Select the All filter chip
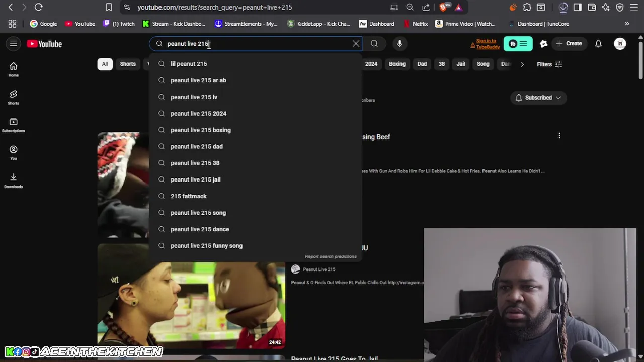Viewport: 644px width, 362px height. click(x=105, y=64)
